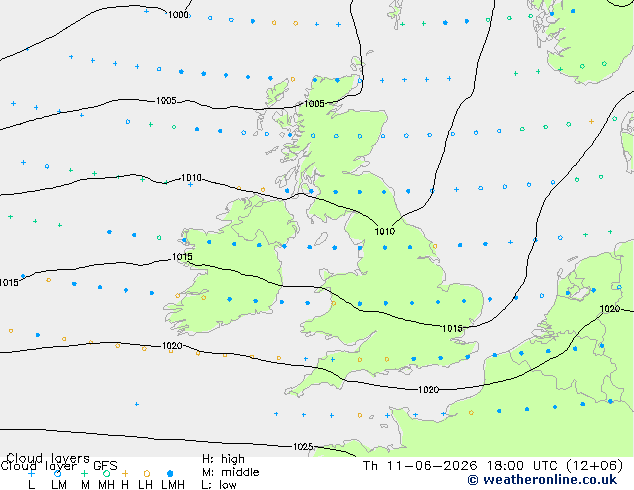Screen dimensions: 634x490
Task: Click the '1000' isobar label
Action: click(178, 15)
